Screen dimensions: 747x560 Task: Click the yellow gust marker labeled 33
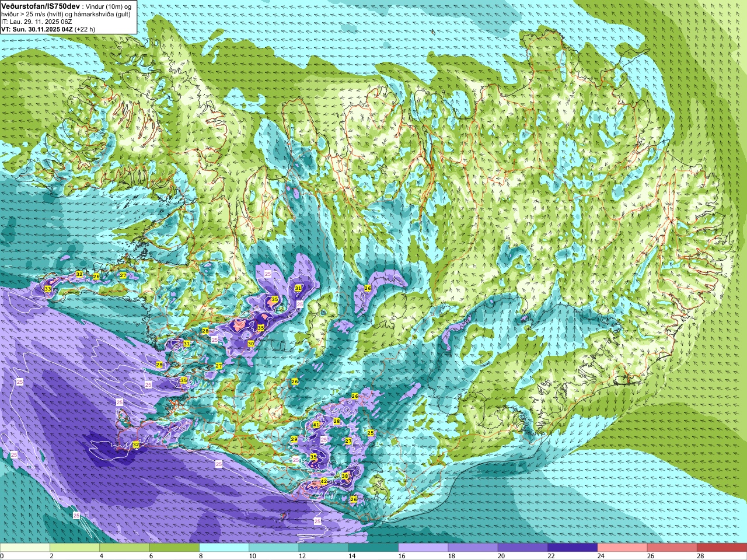click(x=47, y=289)
